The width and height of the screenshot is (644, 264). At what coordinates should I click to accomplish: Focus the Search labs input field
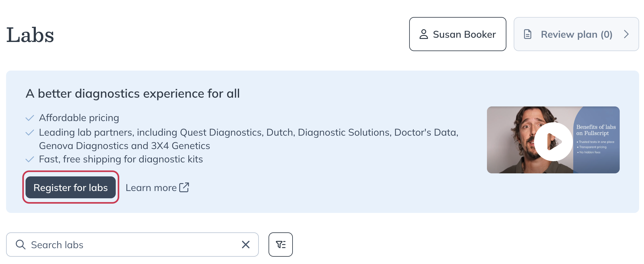point(132,245)
